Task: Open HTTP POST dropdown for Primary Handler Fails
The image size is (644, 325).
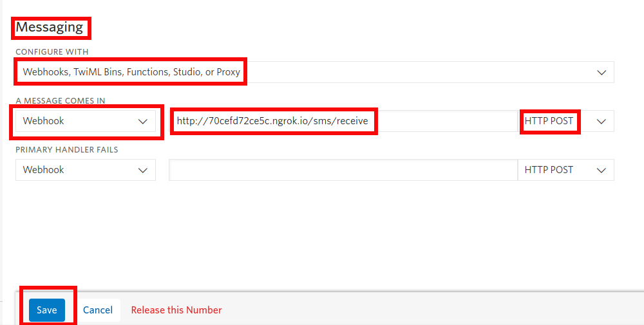Action: point(549,170)
